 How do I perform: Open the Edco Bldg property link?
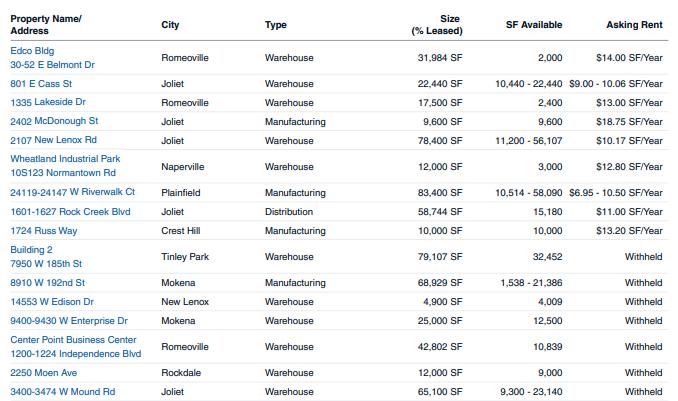[x=32, y=50]
